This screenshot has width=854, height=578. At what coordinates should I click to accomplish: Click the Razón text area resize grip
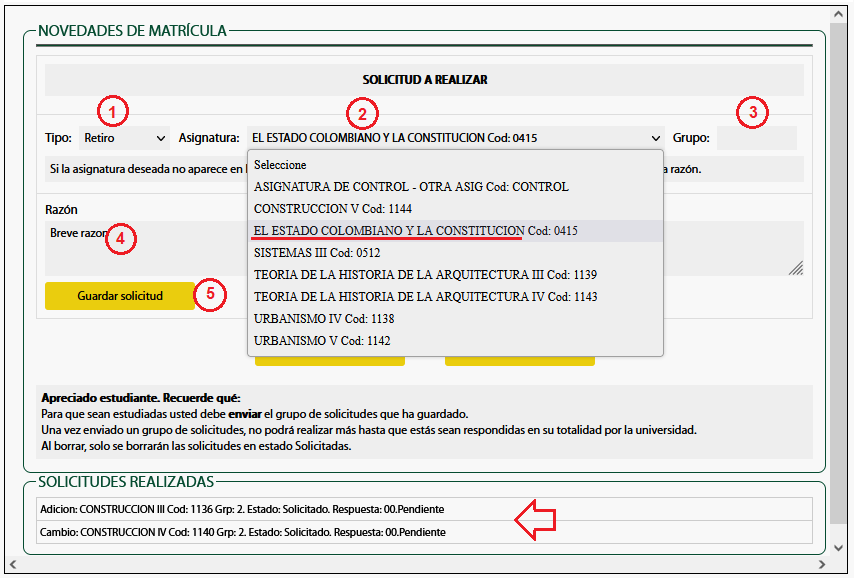796,268
